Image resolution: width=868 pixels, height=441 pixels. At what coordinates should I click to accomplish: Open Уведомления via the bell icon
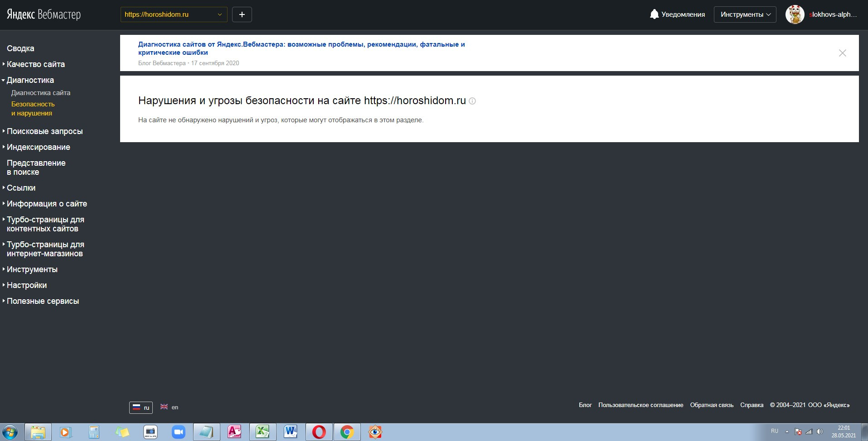point(677,14)
